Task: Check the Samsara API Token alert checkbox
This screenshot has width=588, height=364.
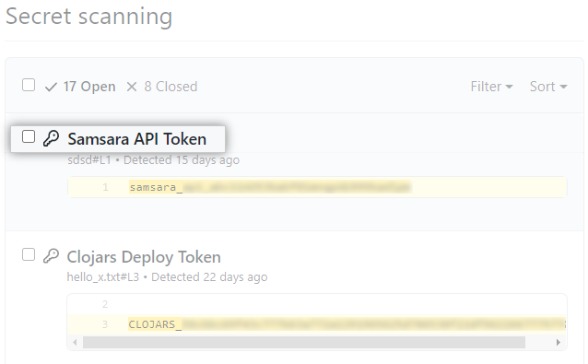Action: click(29, 136)
